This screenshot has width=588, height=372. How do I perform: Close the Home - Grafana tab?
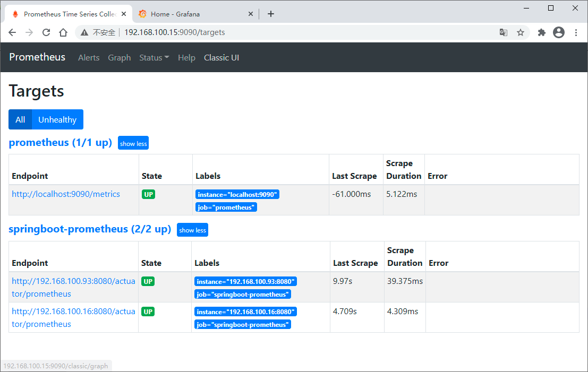pyautogui.click(x=251, y=14)
